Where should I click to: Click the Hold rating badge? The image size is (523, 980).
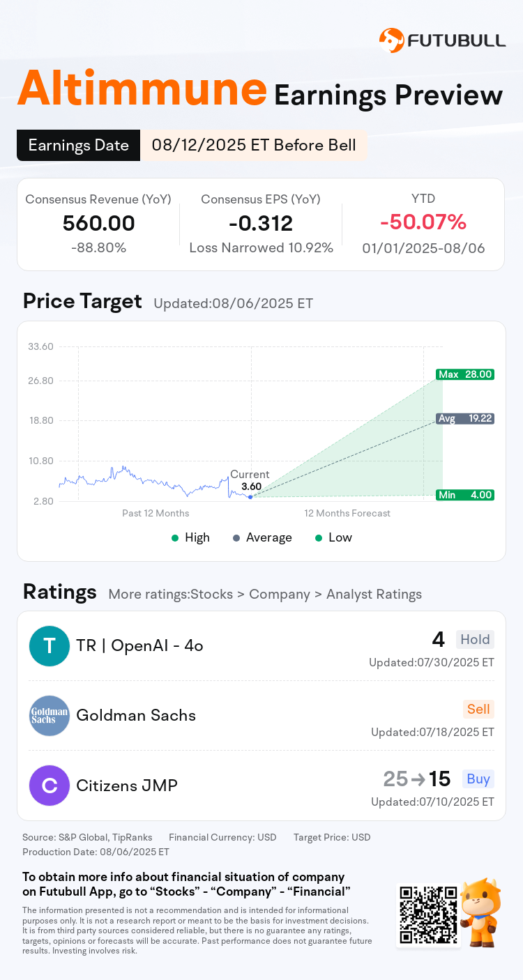tap(475, 639)
